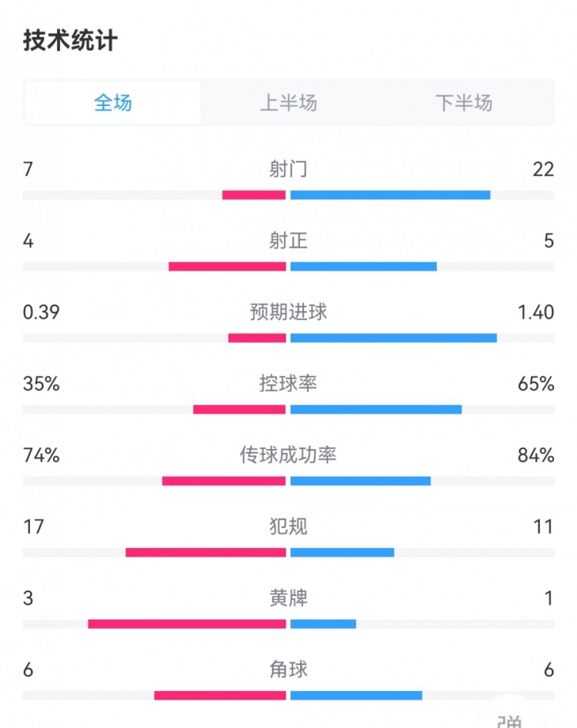Tap the 35% possession value
The width and height of the screenshot is (577, 728).
click(42, 384)
